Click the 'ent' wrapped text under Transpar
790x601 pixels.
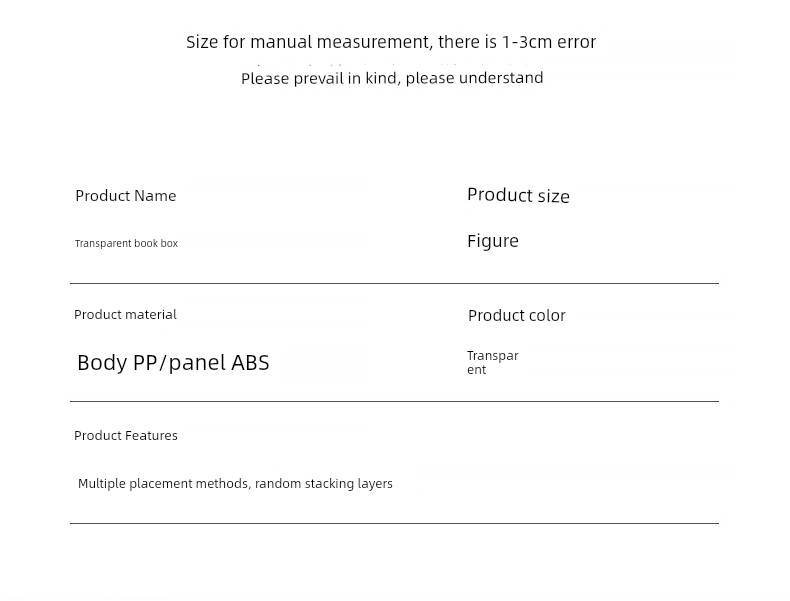click(x=477, y=370)
